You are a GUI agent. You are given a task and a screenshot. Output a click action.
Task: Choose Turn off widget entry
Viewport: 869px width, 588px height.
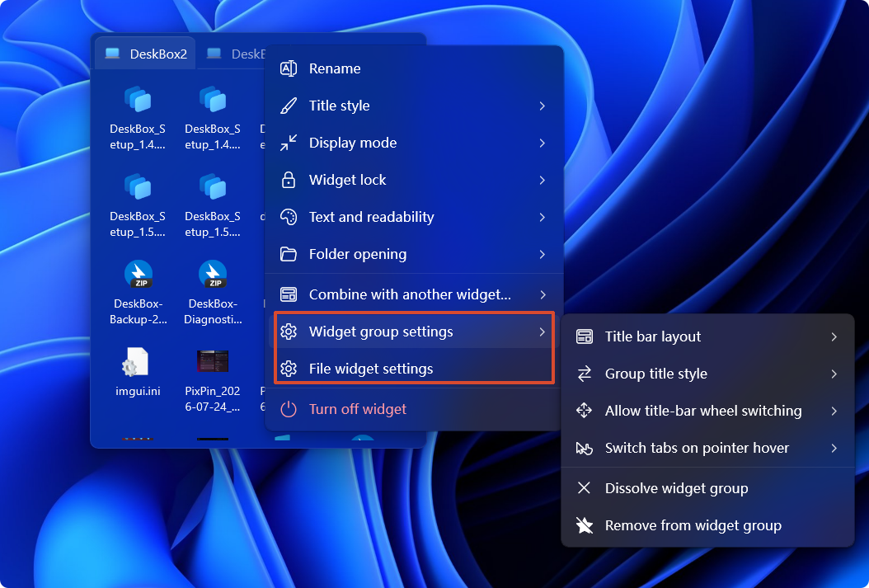pos(414,409)
